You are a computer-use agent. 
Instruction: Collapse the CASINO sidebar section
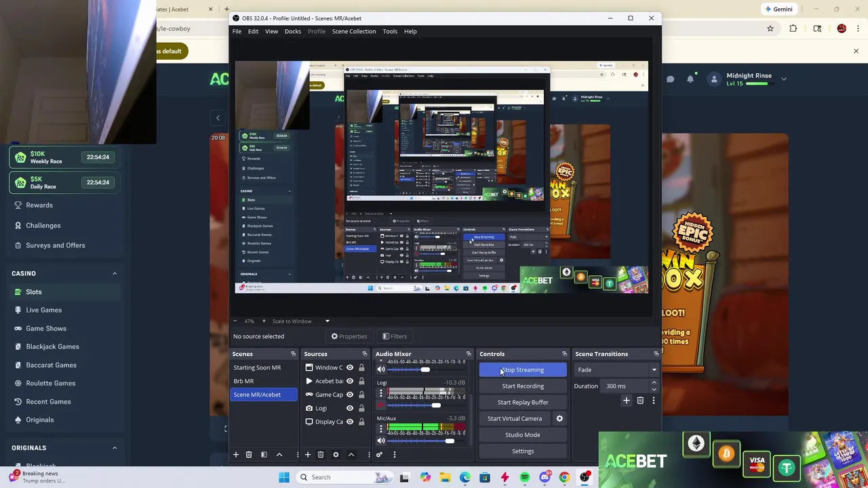pyautogui.click(x=115, y=273)
